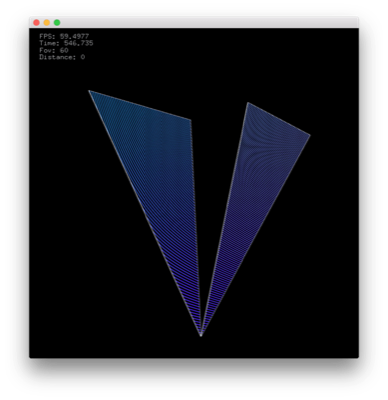Click the Fov: 60 label
The height and width of the screenshot is (400, 388).
54,50
